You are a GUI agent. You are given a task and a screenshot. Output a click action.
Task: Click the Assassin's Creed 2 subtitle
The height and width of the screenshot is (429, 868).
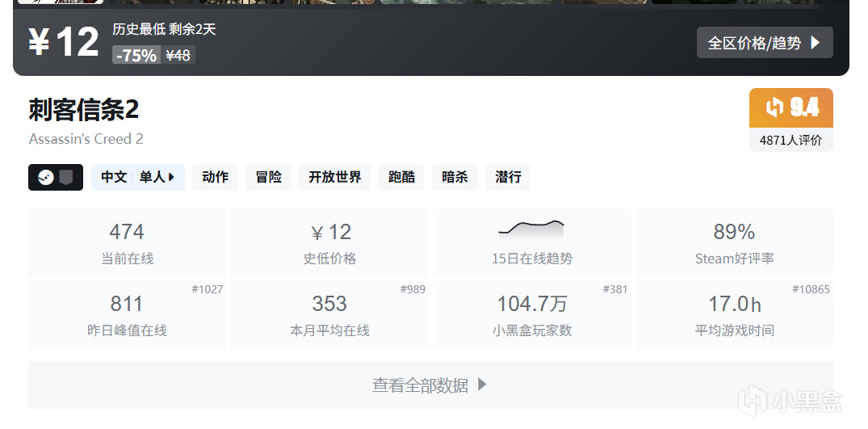[86, 138]
